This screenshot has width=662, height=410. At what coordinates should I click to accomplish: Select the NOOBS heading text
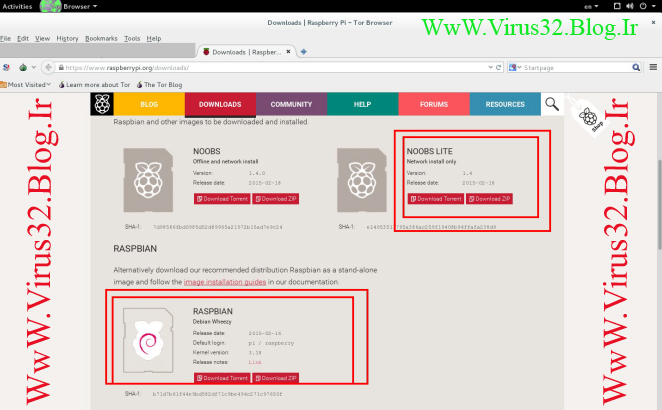tap(207, 151)
